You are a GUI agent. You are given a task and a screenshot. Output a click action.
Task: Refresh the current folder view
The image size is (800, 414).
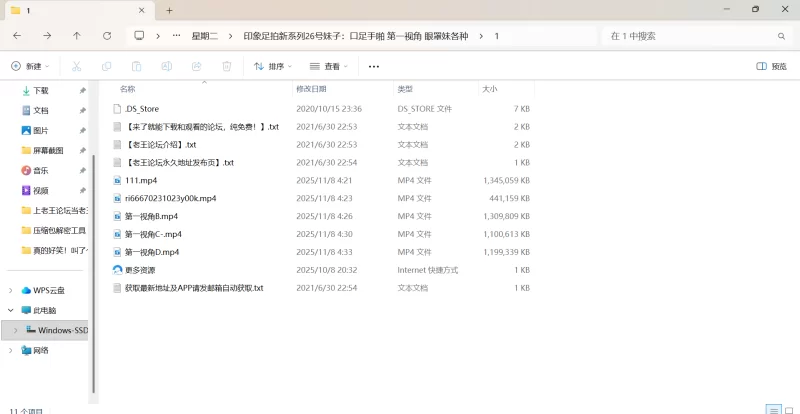107,35
